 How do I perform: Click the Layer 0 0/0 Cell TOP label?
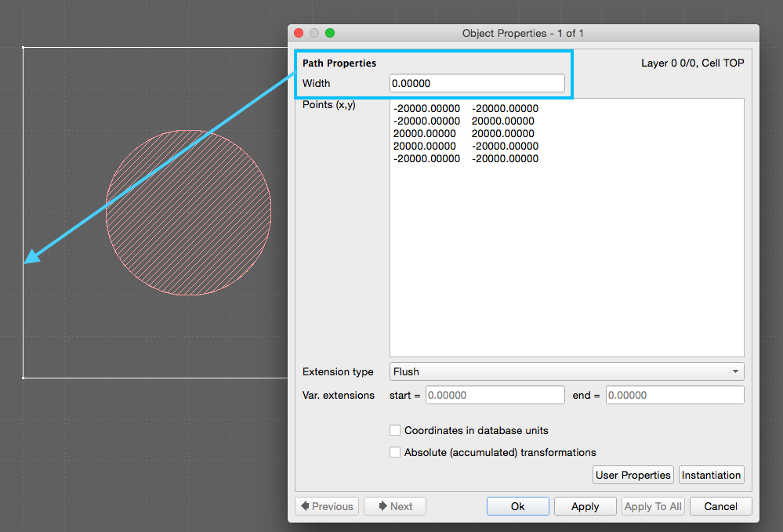(x=692, y=63)
